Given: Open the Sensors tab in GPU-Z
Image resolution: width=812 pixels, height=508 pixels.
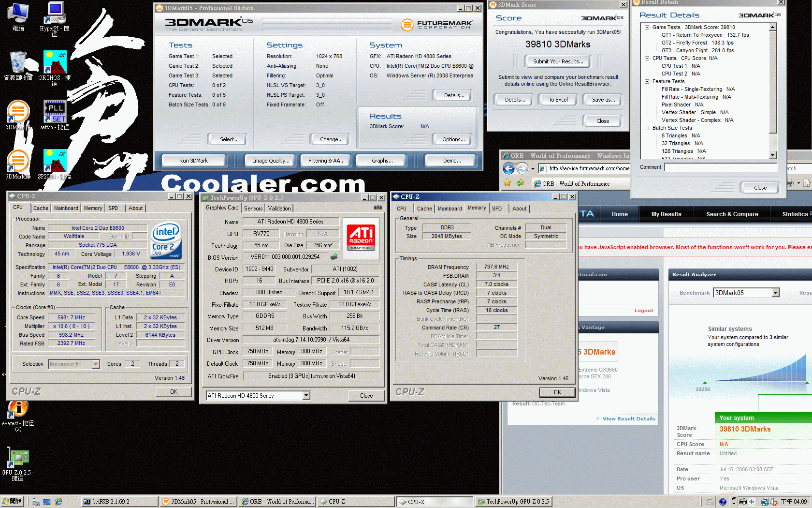Looking at the screenshot, I should pyautogui.click(x=253, y=209).
